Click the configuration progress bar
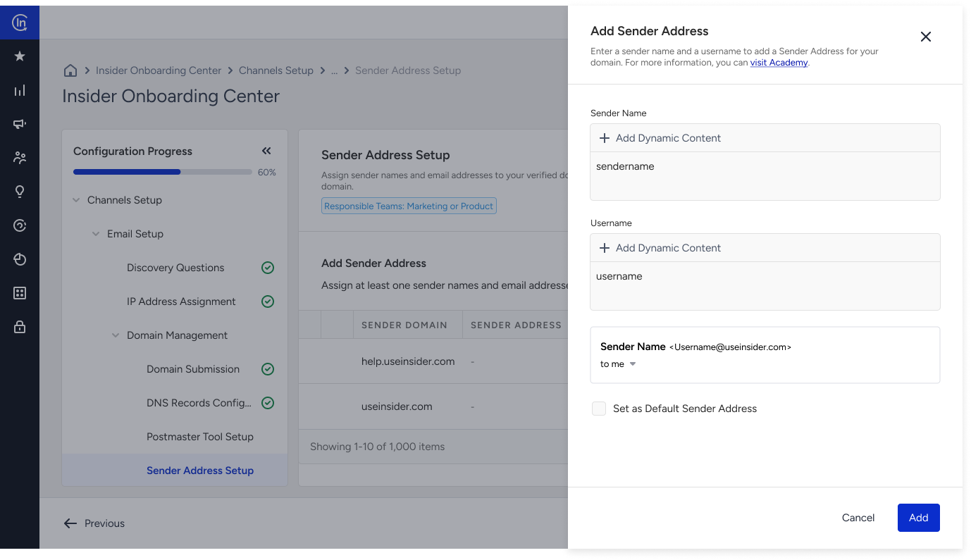The image size is (971, 560). pos(163,172)
